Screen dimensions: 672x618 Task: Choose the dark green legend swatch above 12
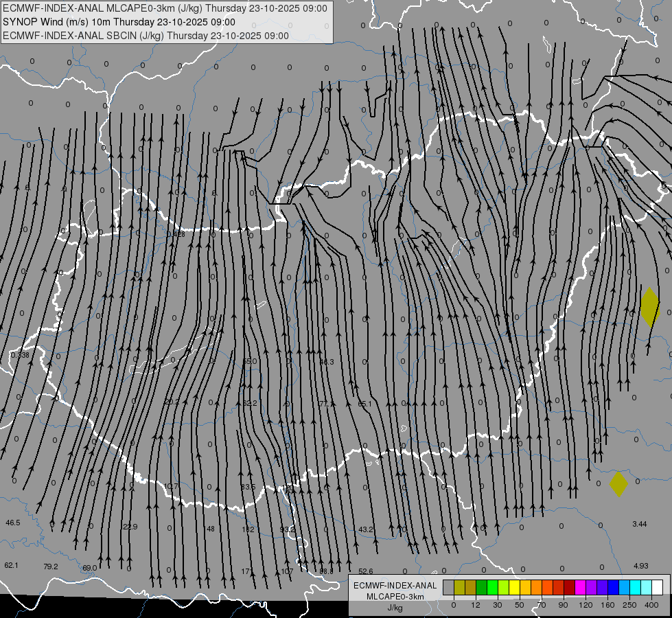(482, 587)
